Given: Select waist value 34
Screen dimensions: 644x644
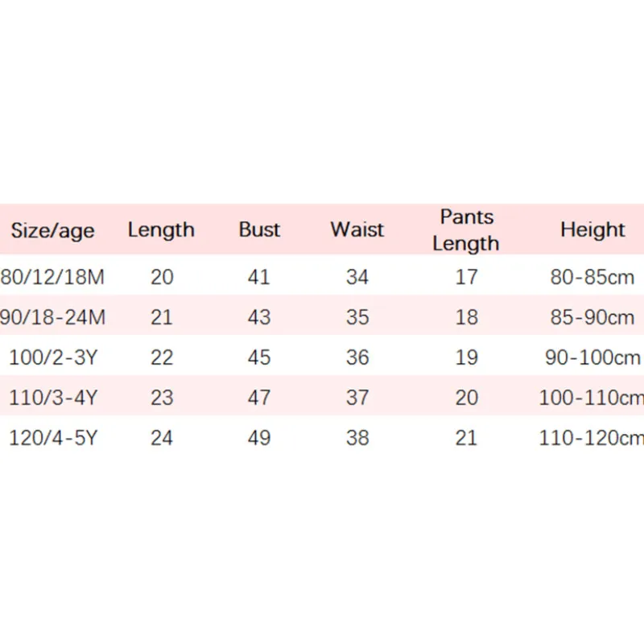Looking at the screenshot, I should (x=357, y=278).
